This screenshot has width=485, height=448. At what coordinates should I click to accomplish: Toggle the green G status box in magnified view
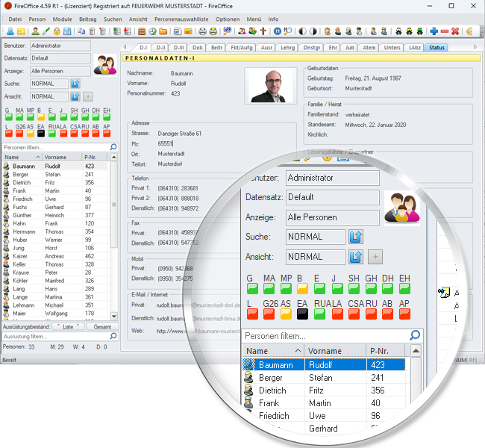tap(251, 288)
